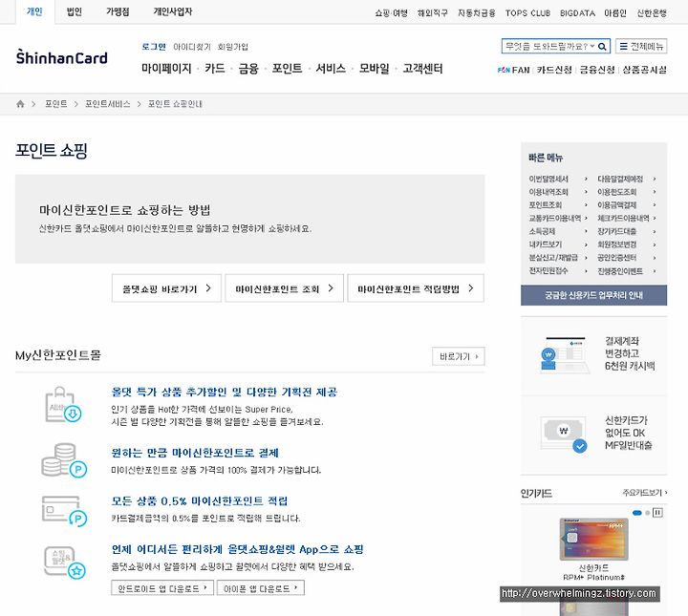
Task: Click the 금융신청 link
Action: (x=596, y=70)
